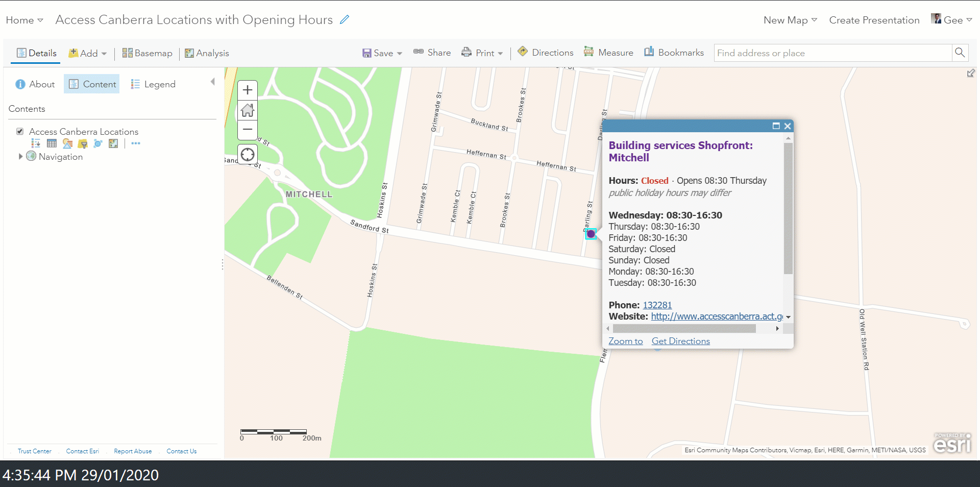Switch to the Legend tab
Image resolution: width=980 pixels, height=487 pixels.
153,84
